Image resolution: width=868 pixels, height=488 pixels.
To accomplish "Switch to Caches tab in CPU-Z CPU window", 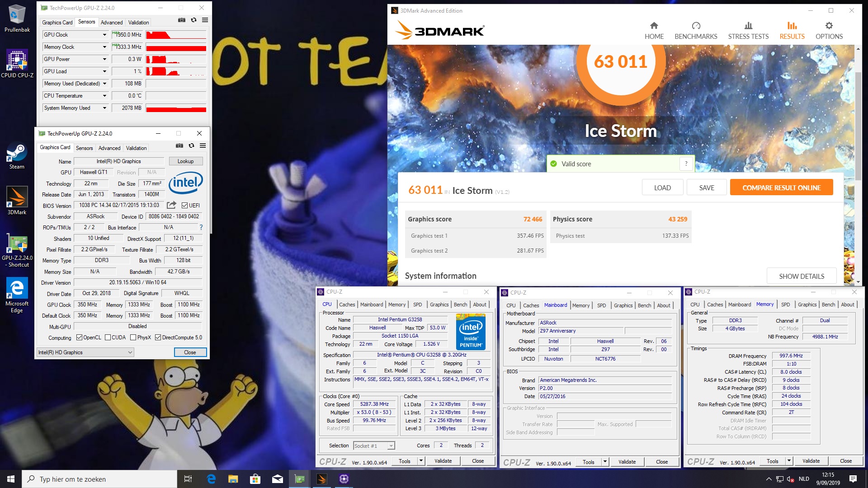I will tap(347, 305).
